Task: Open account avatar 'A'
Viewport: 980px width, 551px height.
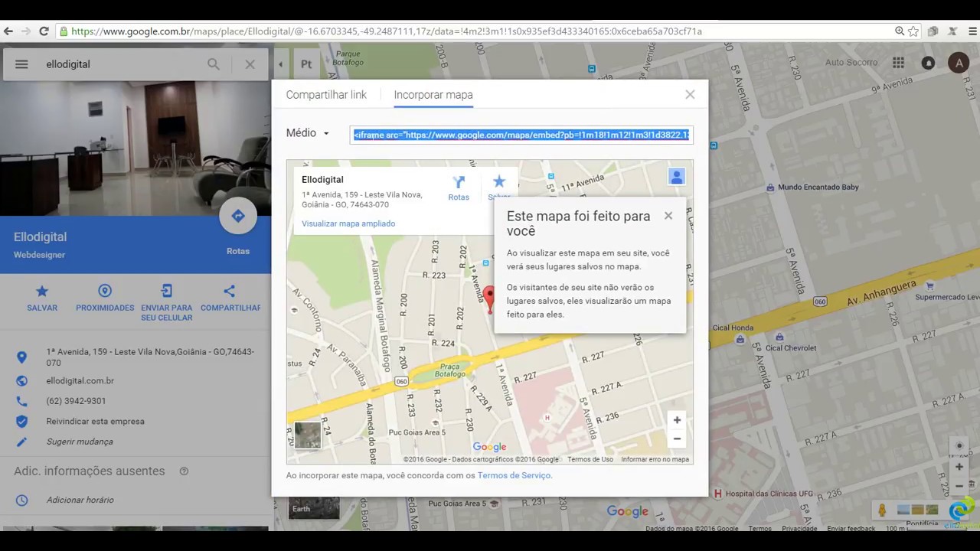Action: pyautogui.click(x=959, y=64)
